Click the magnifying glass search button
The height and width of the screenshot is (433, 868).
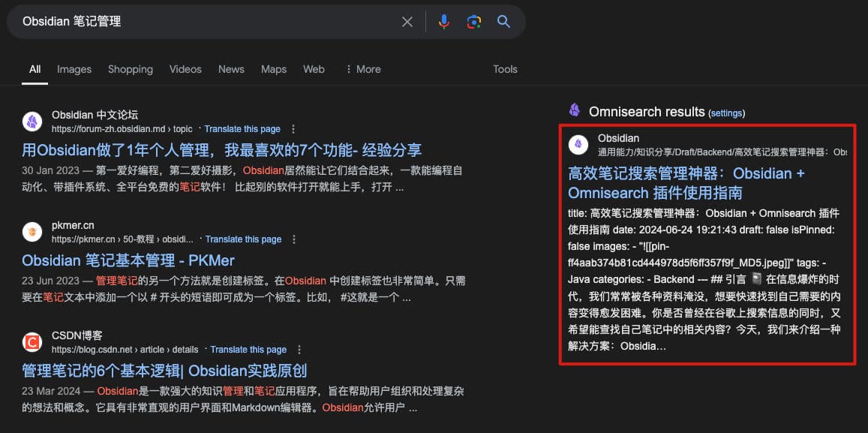click(x=503, y=22)
